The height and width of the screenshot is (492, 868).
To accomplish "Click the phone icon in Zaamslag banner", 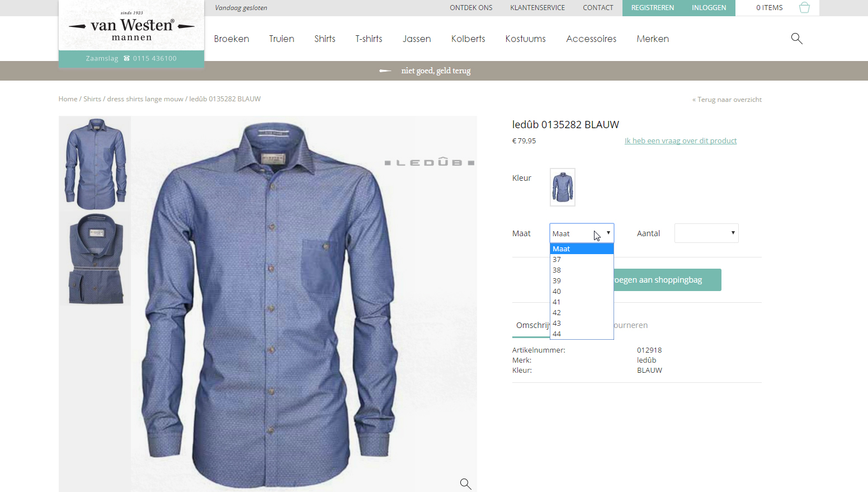I will point(126,58).
